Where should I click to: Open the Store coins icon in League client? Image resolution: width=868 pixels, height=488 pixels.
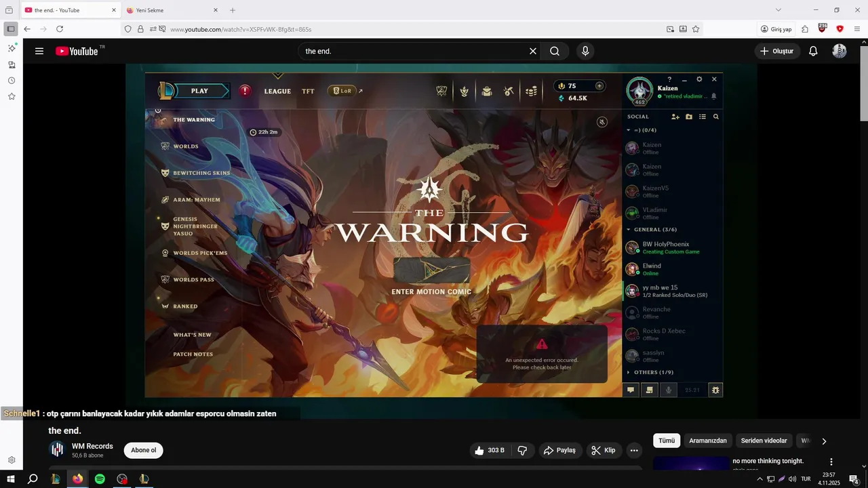tap(531, 91)
